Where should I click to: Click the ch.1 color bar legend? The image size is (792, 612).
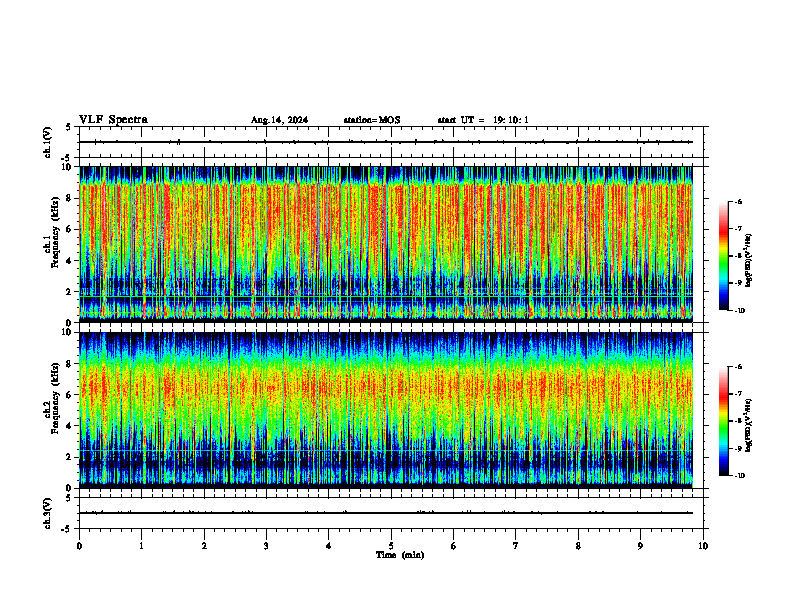[723, 256]
